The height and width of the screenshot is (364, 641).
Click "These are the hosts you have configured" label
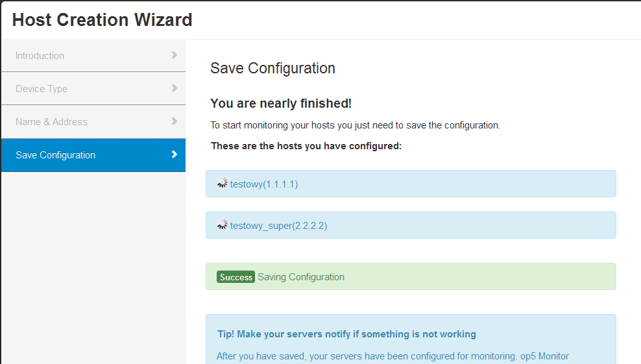tap(306, 146)
